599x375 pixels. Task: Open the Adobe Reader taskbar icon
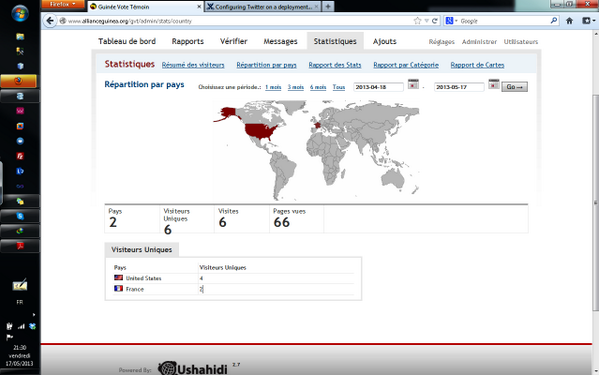point(20,246)
